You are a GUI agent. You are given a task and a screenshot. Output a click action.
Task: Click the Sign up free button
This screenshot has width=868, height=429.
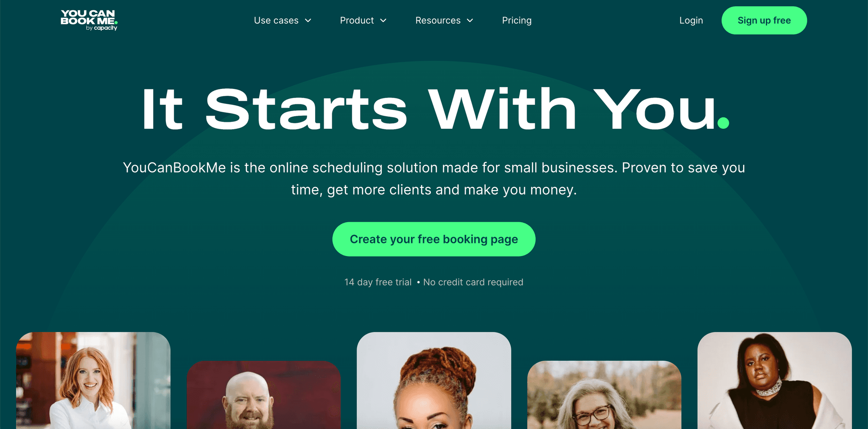click(x=764, y=20)
